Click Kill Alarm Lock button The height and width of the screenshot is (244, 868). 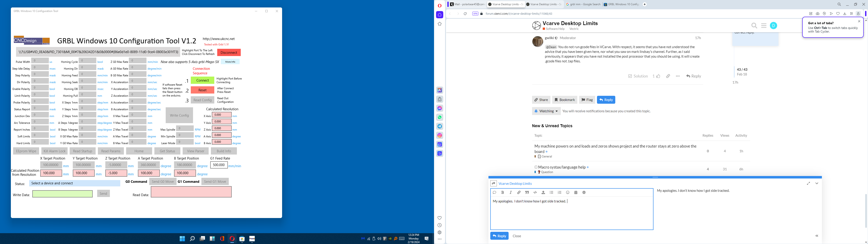point(54,151)
